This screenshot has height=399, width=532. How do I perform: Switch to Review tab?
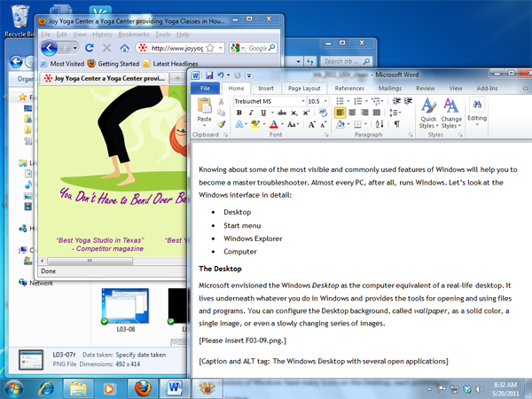point(425,89)
